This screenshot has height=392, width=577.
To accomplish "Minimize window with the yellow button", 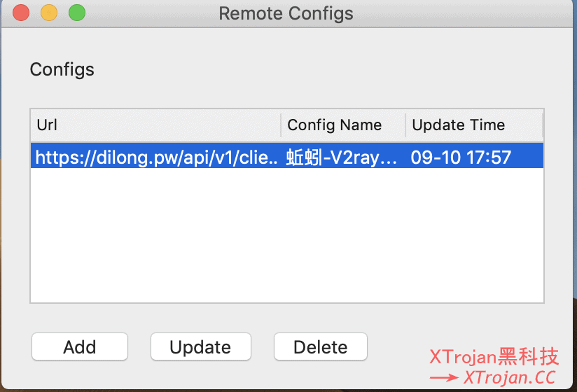I will pos(49,13).
